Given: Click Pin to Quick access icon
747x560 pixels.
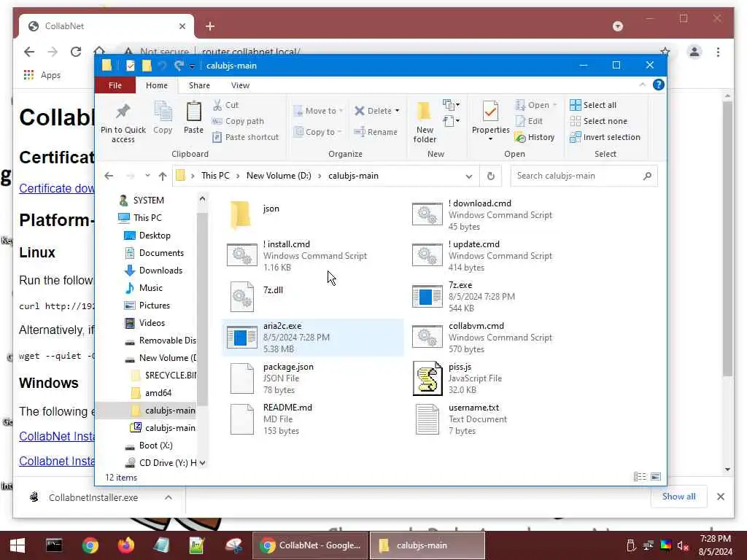Looking at the screenshot, I should 123,122.
